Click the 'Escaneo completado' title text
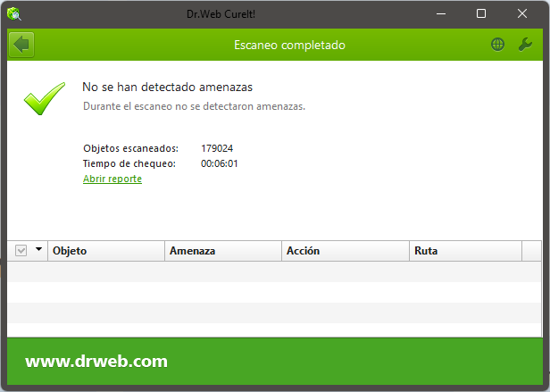This screenshot has height=392, width=550. 289,45
